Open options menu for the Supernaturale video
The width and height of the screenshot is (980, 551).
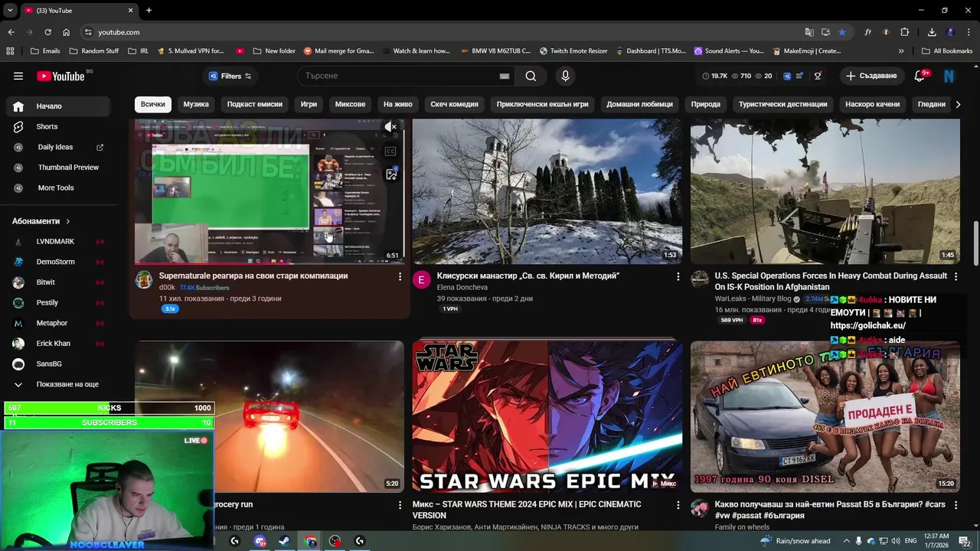(x=400, y=276)
